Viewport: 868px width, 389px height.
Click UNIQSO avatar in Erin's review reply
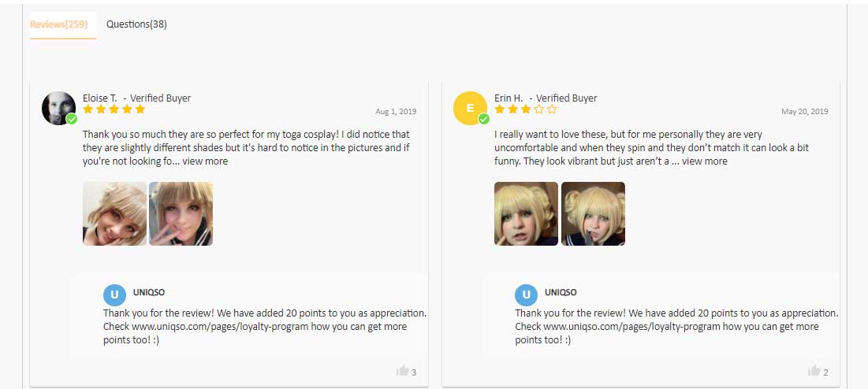pos(526,295)
